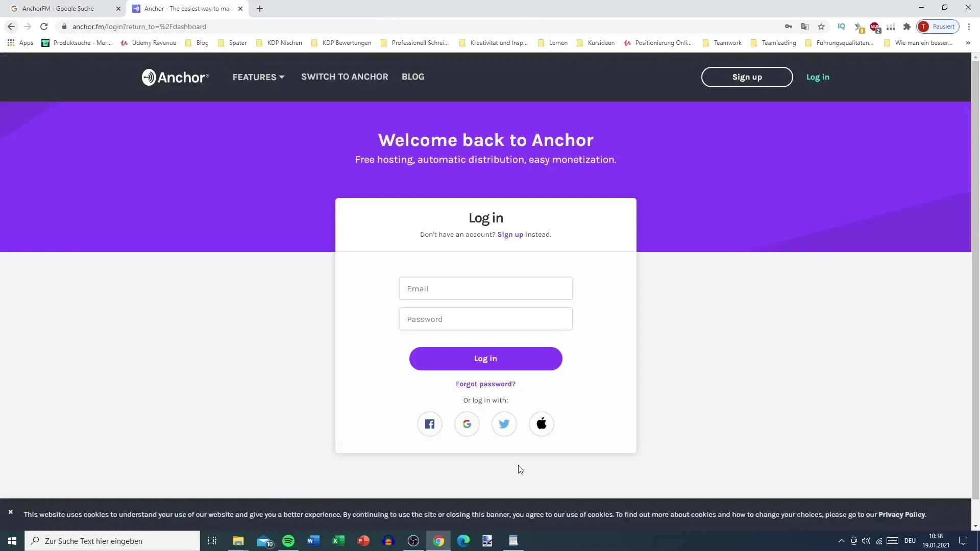Click the purple Log in button
The width and height of the screenshot is (980, 551).
pyautogui.click(x=485, y=359)
